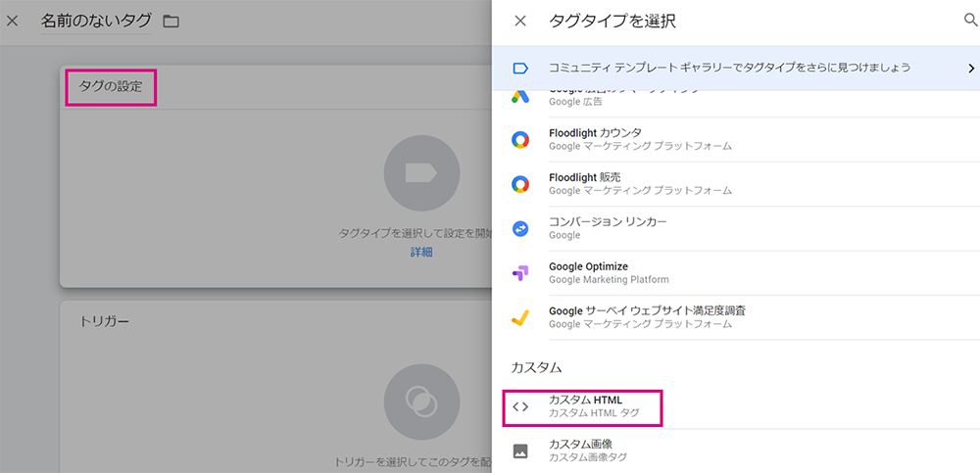Click カスタム画像タグ subtitle text
Screen dimensions: 980x473
587,457
